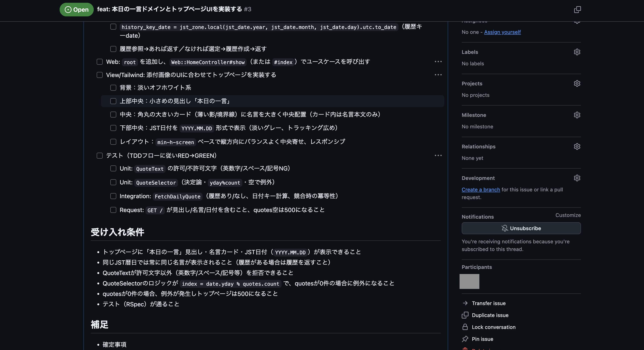Open Development settings gear

(577, 178)
